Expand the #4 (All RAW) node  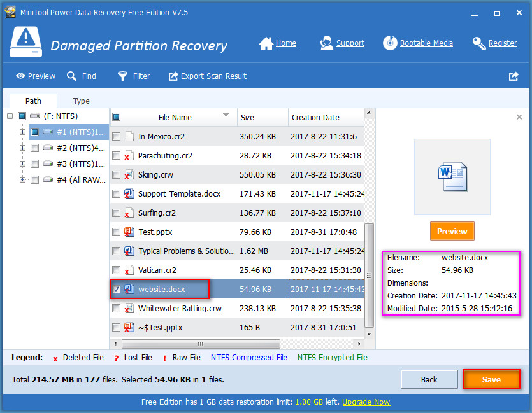pyautogui.click(x=22, y=179)
